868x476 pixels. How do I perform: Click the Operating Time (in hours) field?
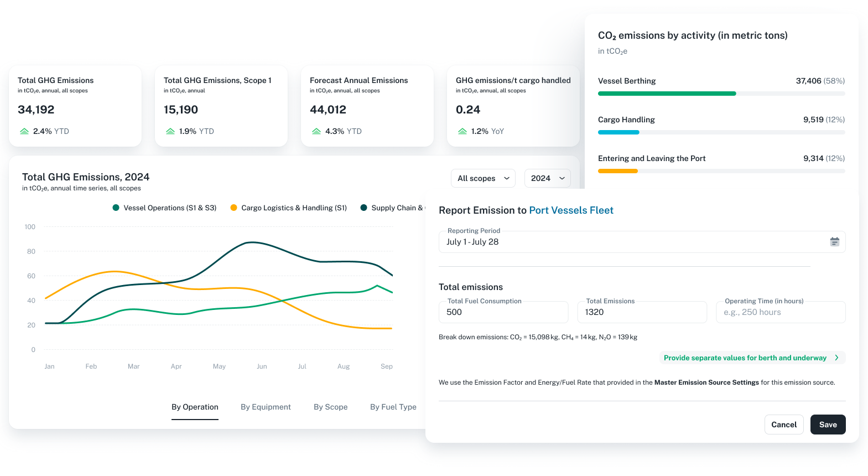point(780,312)
